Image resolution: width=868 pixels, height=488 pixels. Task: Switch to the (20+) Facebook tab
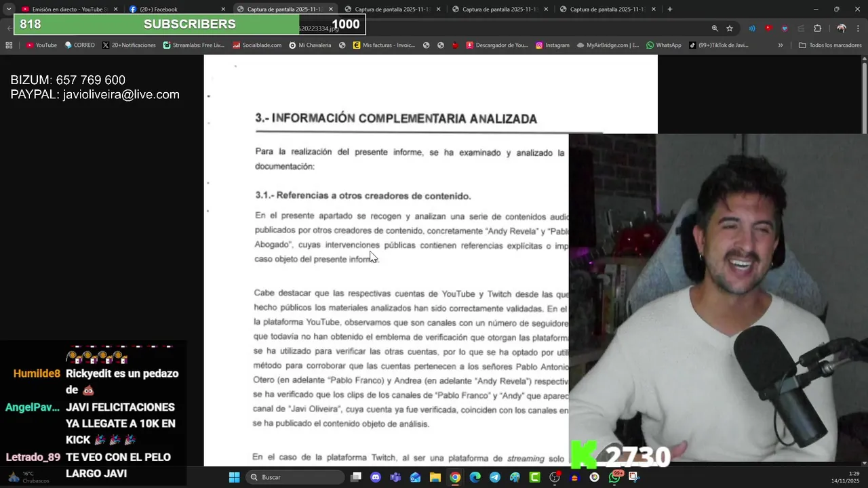click(178, 9)
